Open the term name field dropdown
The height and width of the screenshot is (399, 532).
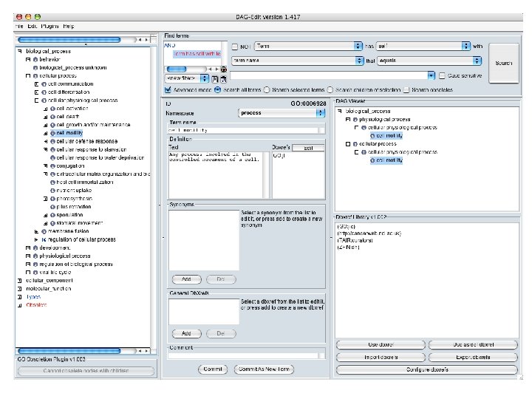(x=298, y=61)
